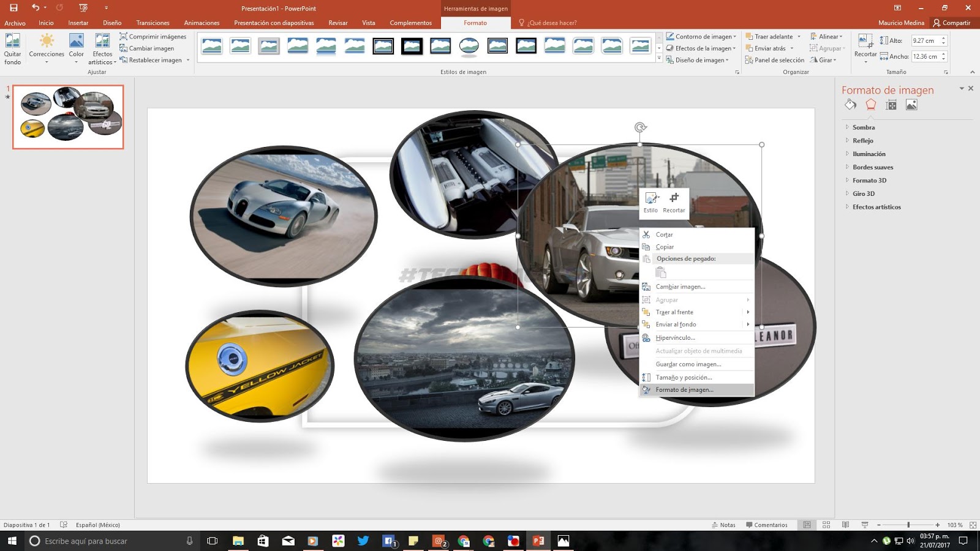Open the Correcciones adjustment tool
Image resolution: width=980 pixels, height=551 pixels.
[x=47, y=49]
